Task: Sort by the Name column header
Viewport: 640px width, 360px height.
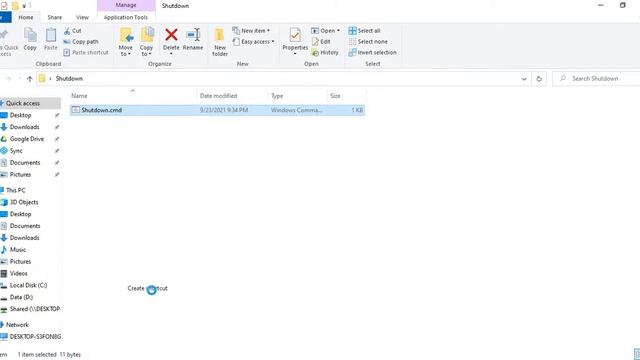Action: 133,96
